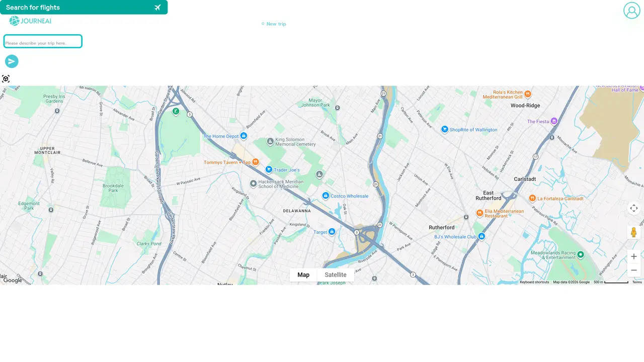This screenshot has height=362, width=644.
Task: Start a New trip
Action: (274, 24)
